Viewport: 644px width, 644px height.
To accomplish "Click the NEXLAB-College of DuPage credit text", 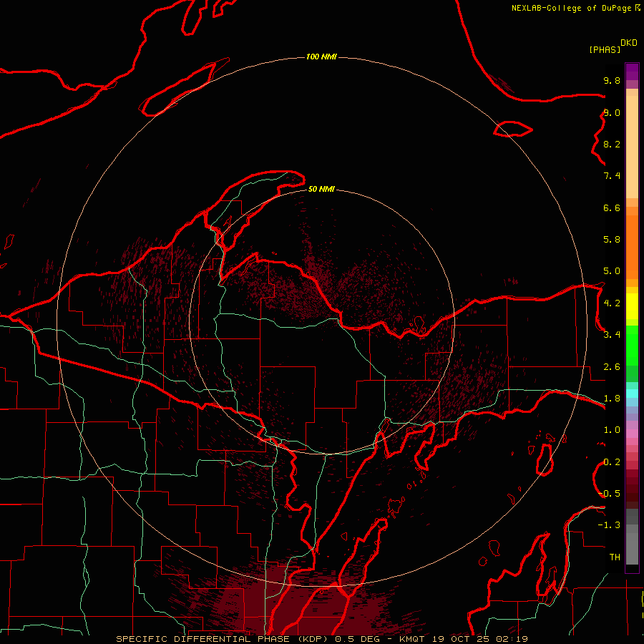I will pyautogui.click(x=572, y=8).
